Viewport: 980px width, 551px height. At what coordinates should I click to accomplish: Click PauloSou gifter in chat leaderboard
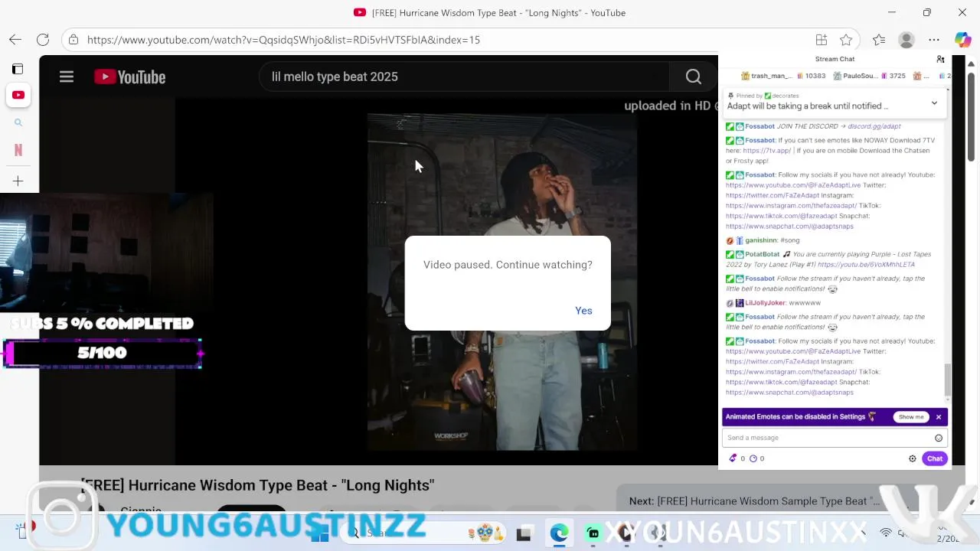(854, 76)
